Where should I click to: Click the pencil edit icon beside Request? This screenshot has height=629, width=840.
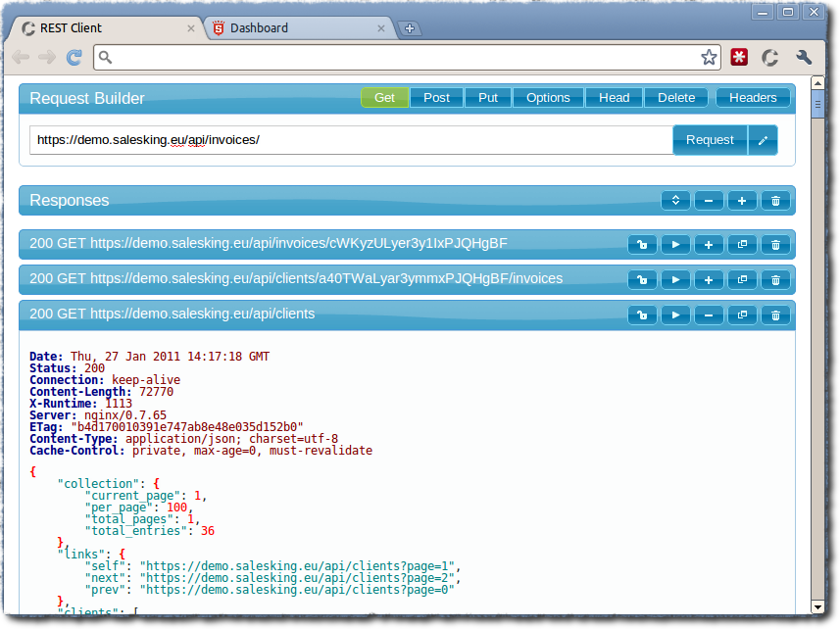click(x=763, y=140)
